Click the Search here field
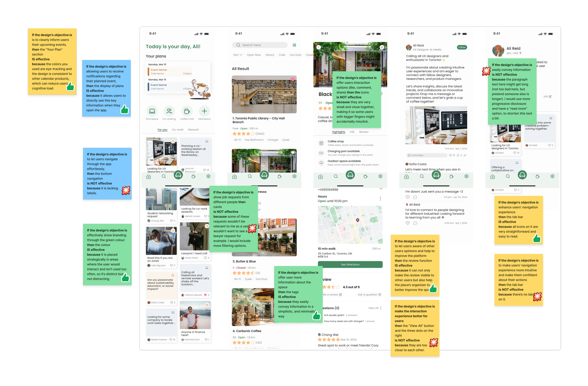 point(259,45)
